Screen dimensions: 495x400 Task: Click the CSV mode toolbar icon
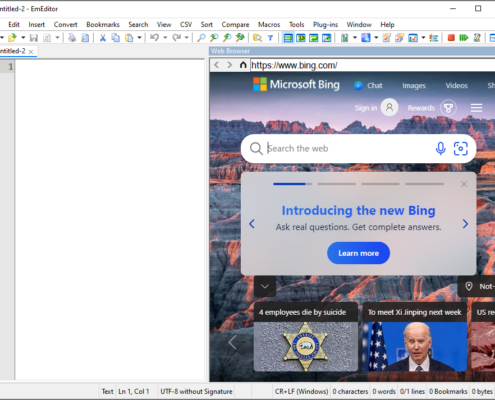[x=344, y=38]
